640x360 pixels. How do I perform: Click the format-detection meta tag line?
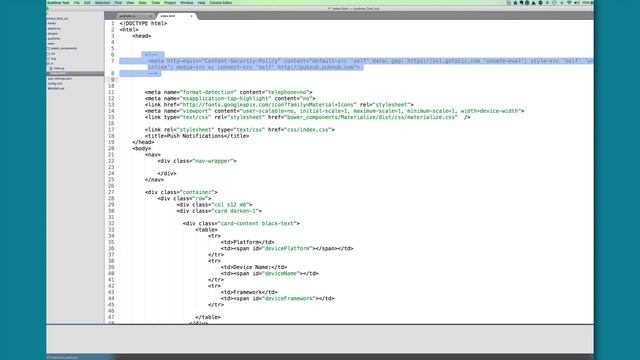228,92
